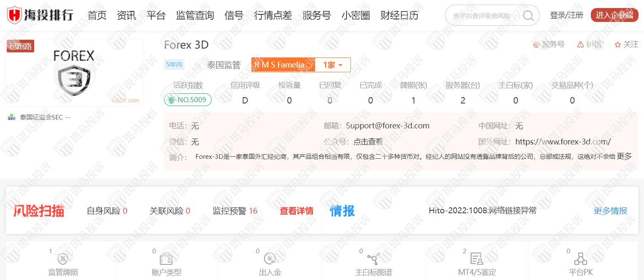Go to the 监管查询 menu

click(195, 16)
